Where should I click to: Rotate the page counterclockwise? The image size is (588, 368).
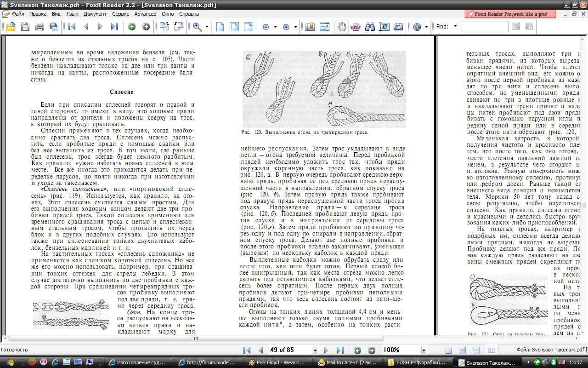coord(178,27)
